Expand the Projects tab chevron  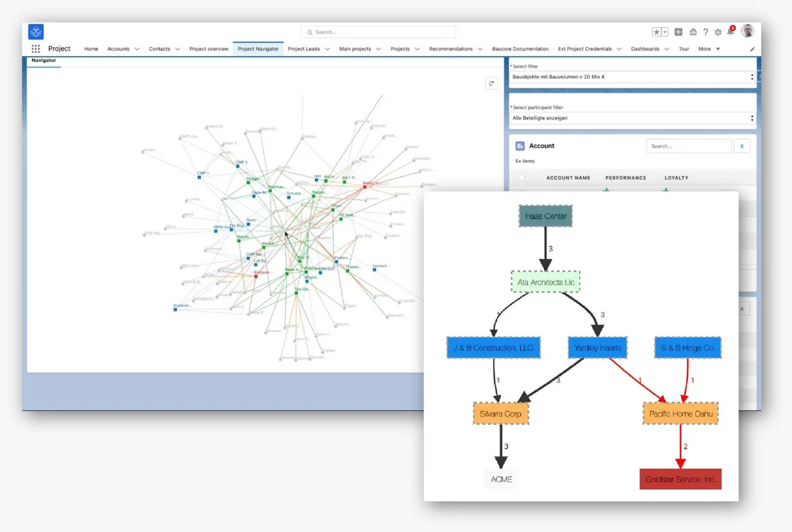[417, 49]
